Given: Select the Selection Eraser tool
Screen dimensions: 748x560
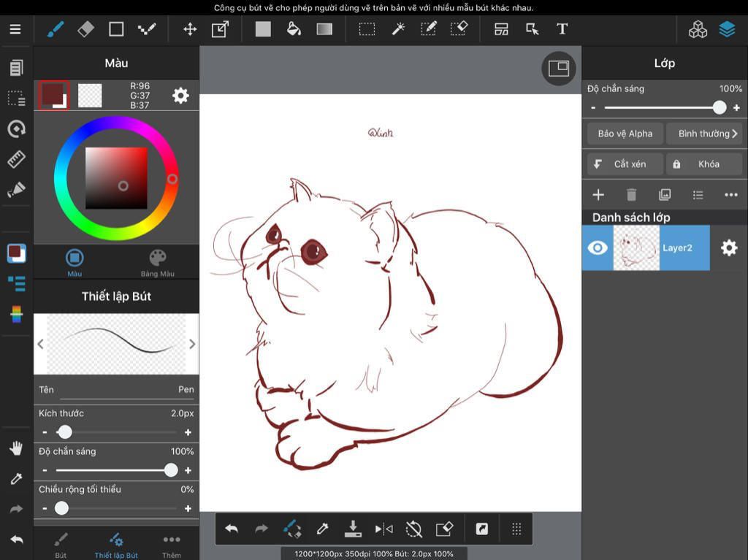Looking at the screenshot, I should coord(459,29).
